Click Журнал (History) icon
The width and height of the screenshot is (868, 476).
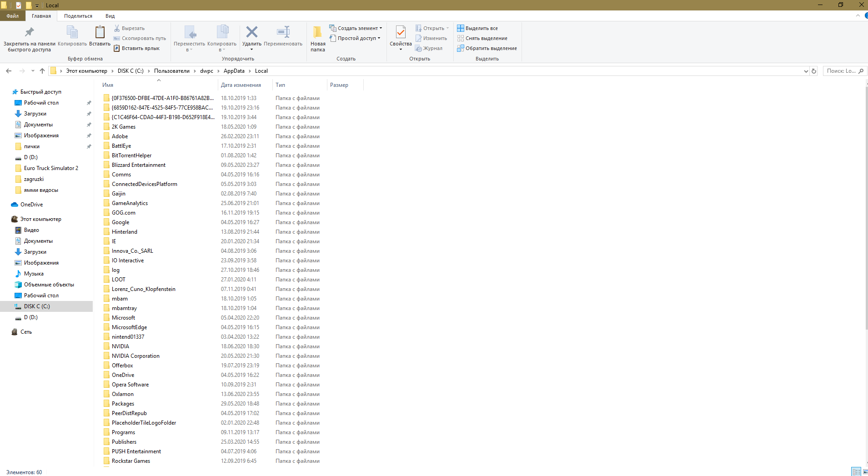coord(418,48)
